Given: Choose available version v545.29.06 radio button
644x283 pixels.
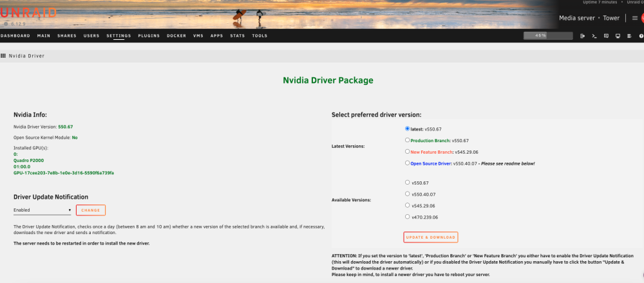Looking at the screenshot, I should coord(408,205).
